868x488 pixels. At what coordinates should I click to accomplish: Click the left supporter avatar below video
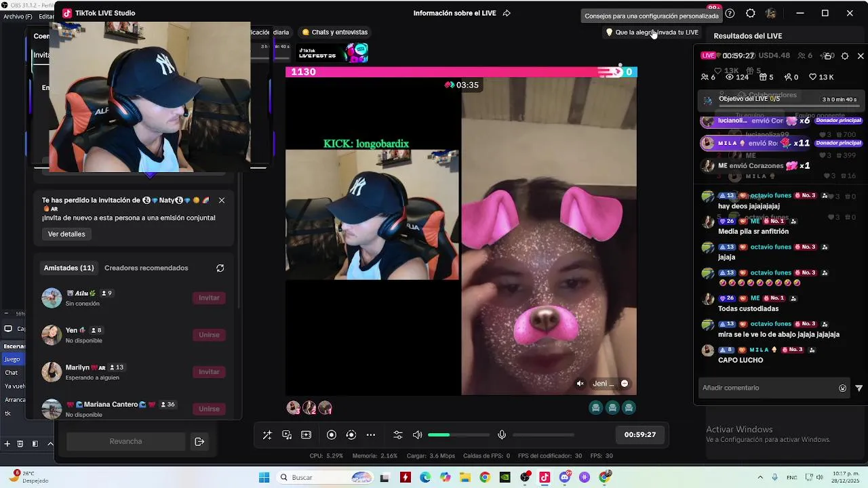click(x=294, y=407)
